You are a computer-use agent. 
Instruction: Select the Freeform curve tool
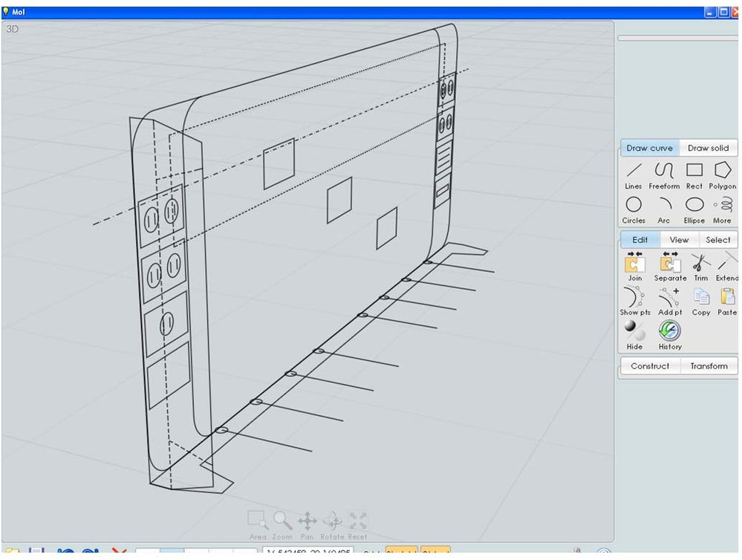pyautogui.click(x=664, y=175)
